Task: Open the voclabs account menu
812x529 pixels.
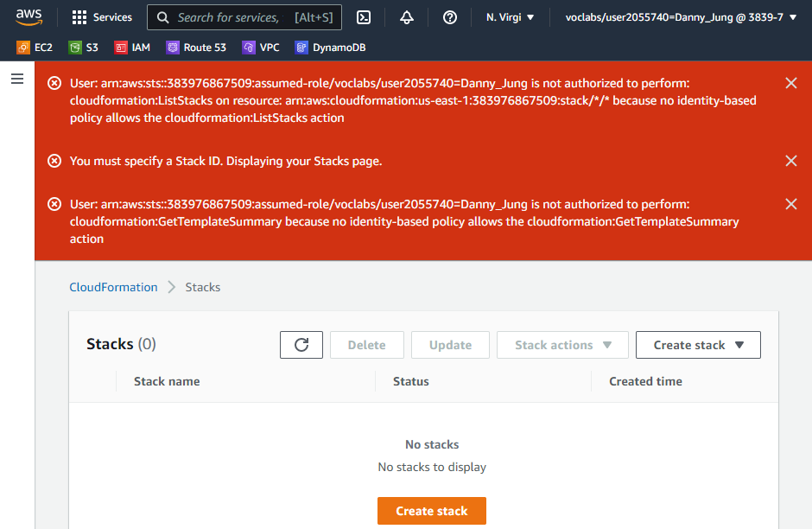Action: tap(681, 17)
